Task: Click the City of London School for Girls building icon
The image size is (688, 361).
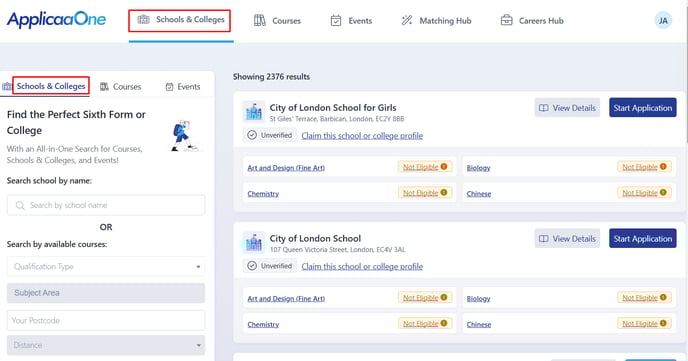Action: [x=254, y=112]
